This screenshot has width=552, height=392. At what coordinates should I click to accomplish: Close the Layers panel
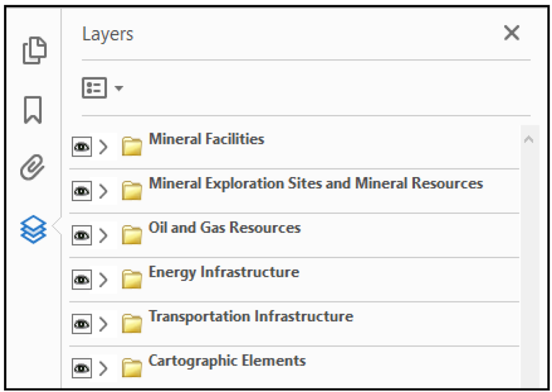[511, 33]
